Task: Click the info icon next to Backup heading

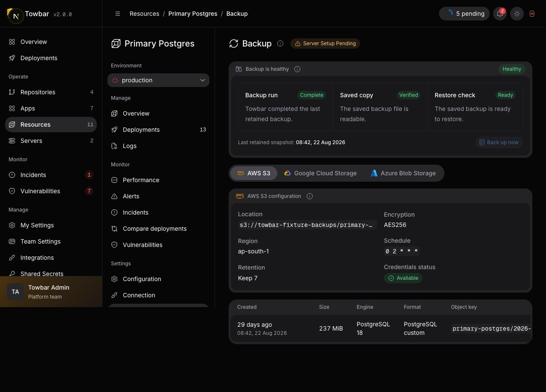Action: 280,44
